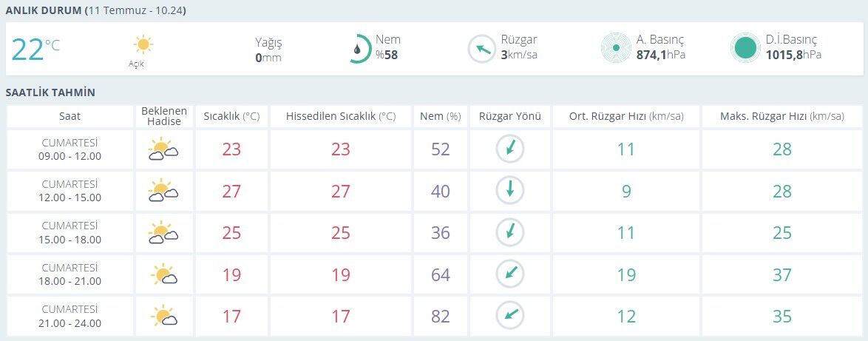Select the Saat column header

coord(69,116)
